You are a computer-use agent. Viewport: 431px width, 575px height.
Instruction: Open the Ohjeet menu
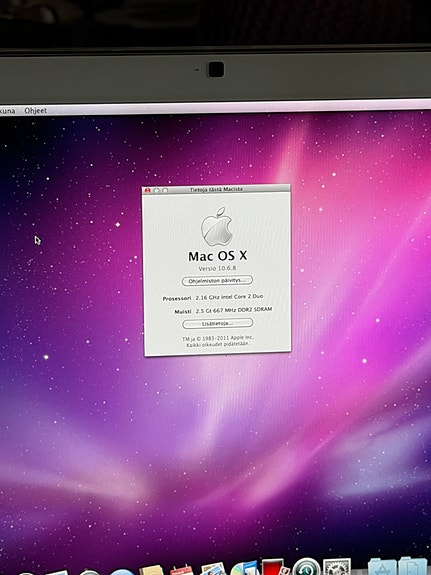tap(36, 111)
